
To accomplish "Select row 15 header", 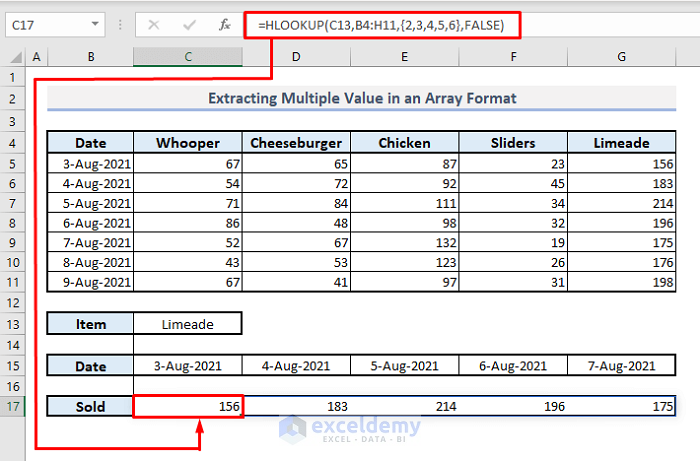I will pos(12,366).
